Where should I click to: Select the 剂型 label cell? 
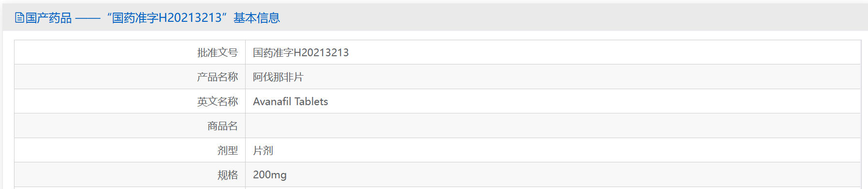pyautogui.click(x=130, y=150)
